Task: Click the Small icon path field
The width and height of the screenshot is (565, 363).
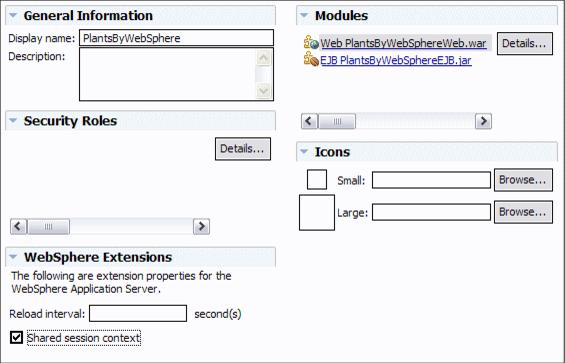Action: point(431,180)
